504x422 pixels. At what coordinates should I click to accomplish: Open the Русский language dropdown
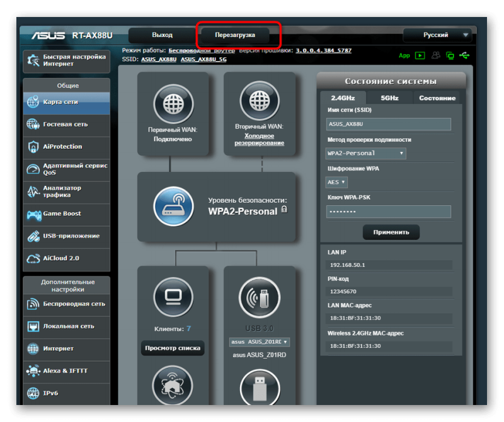click(x=437, y=35)
